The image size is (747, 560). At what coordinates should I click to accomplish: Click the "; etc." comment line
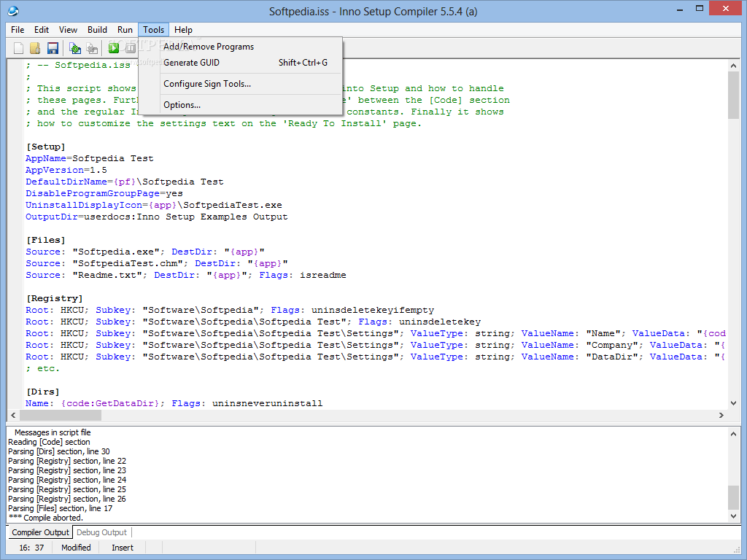(43, 368)
